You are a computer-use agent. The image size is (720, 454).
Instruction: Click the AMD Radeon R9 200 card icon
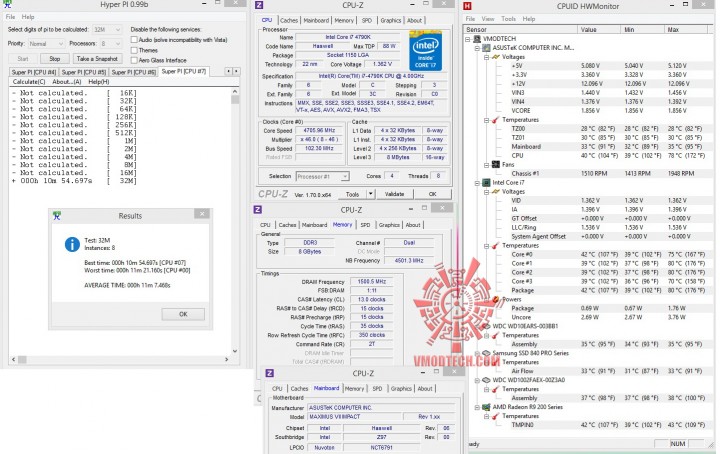486,407
